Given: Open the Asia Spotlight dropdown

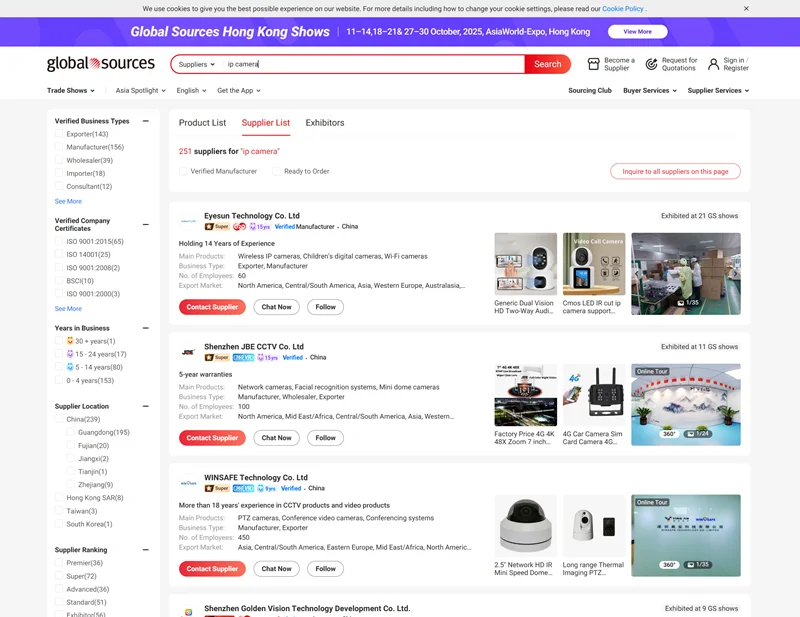Looking at the screenshot, I should click(x=141, y=90).
